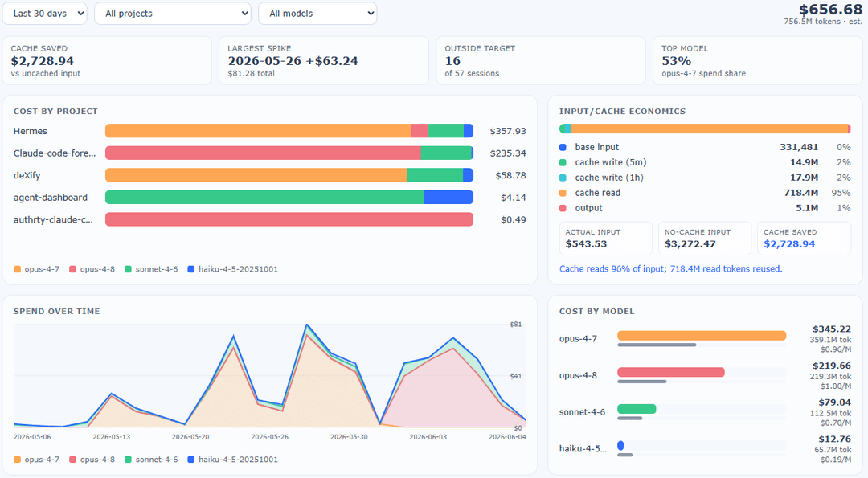Click the opus-4-8 cost bar in Cost By Model
868x478 pixels.
[x=671, y=372]
